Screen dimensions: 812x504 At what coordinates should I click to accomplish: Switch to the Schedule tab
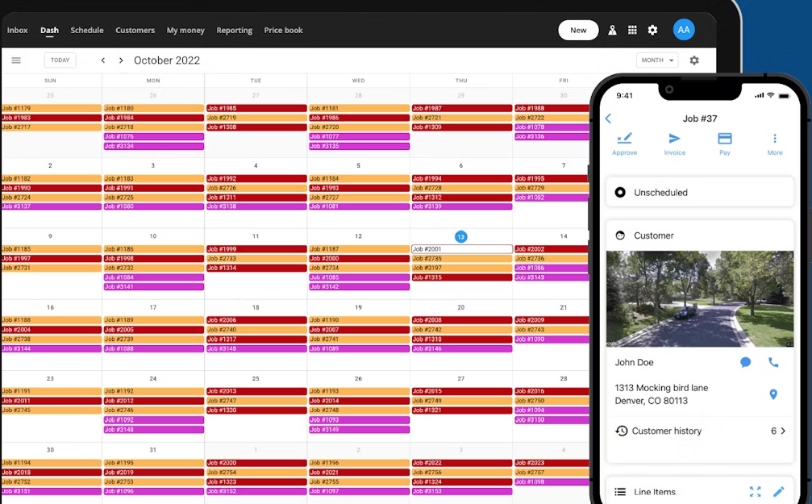coord(86,30)
